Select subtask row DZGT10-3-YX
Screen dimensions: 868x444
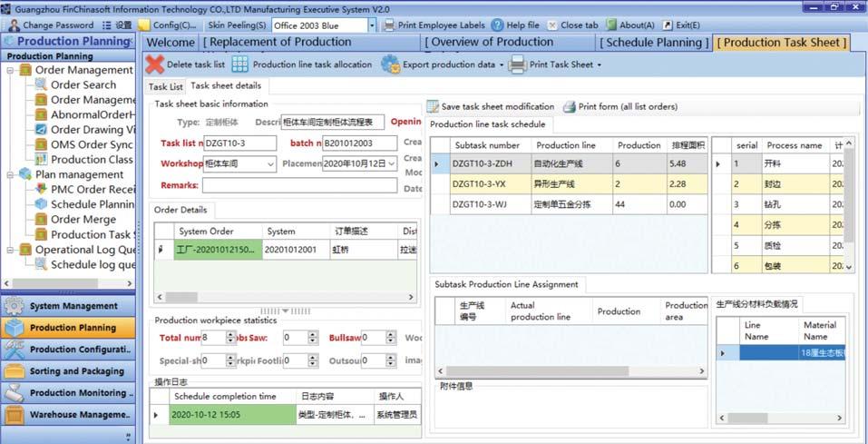pos(569,184)
